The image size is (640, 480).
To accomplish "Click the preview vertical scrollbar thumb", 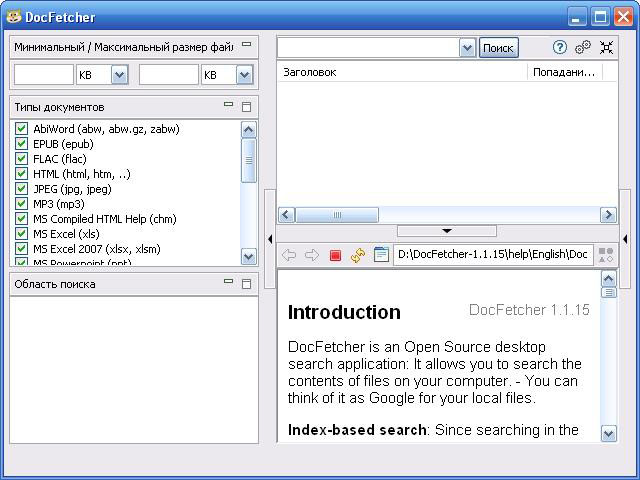I will click(609, 292).
